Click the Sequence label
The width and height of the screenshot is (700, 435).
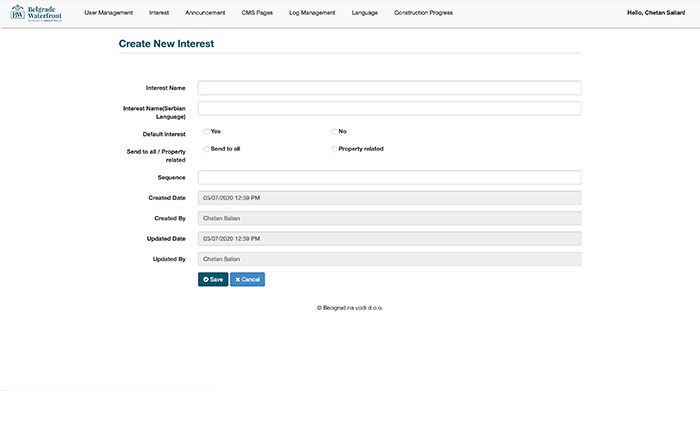171,177
